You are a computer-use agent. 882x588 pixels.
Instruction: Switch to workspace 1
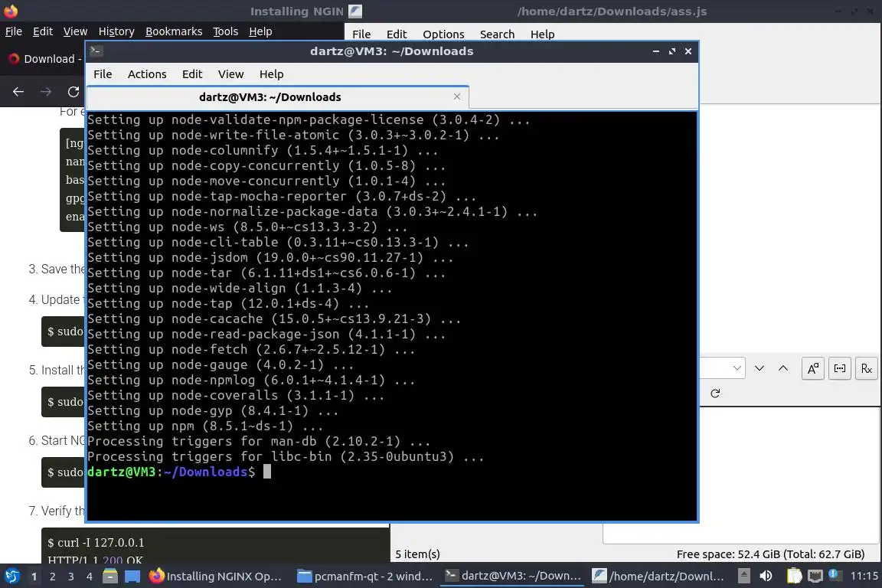(x=34, y=577)
